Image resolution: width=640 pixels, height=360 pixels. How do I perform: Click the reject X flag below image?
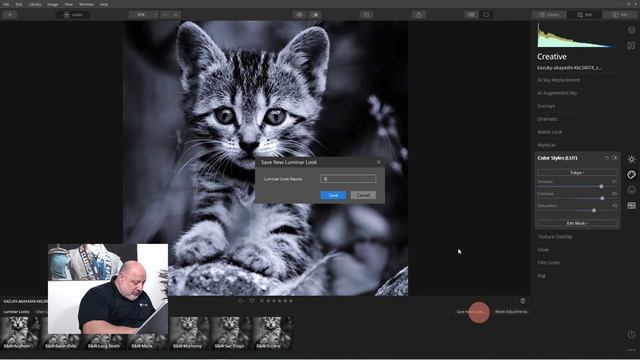click(262, 301)
